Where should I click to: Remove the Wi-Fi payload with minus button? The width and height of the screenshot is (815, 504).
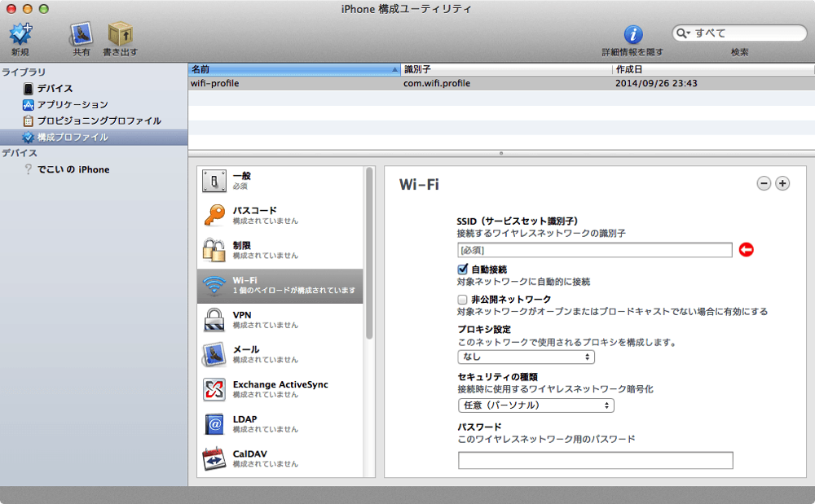(x=764, y=183)
